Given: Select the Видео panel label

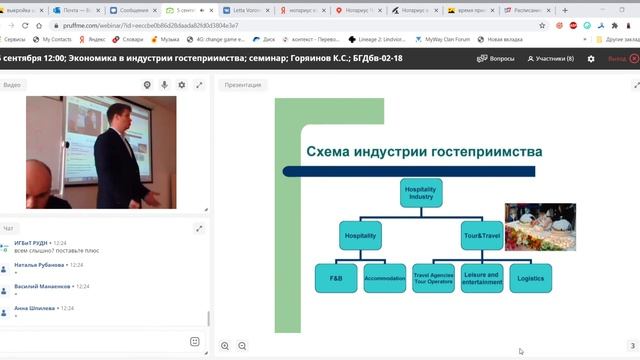Looking at the screenshot, I should click(12, 85).
